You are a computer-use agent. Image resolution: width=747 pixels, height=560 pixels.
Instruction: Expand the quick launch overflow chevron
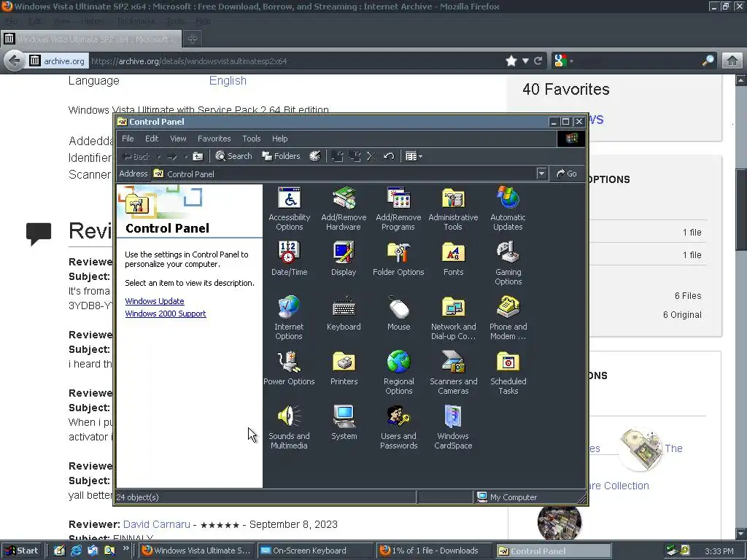pos(125,548)
